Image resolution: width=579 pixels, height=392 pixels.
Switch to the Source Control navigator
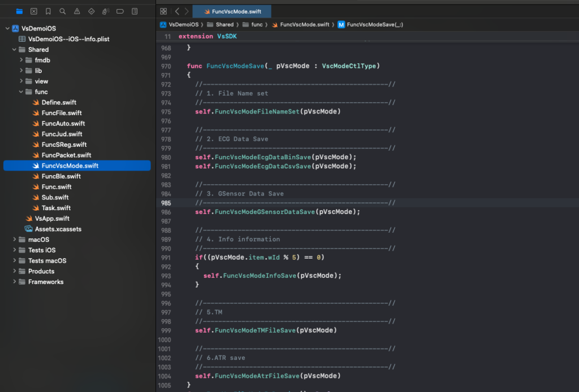pyautogui.click(x=34, y=11)
